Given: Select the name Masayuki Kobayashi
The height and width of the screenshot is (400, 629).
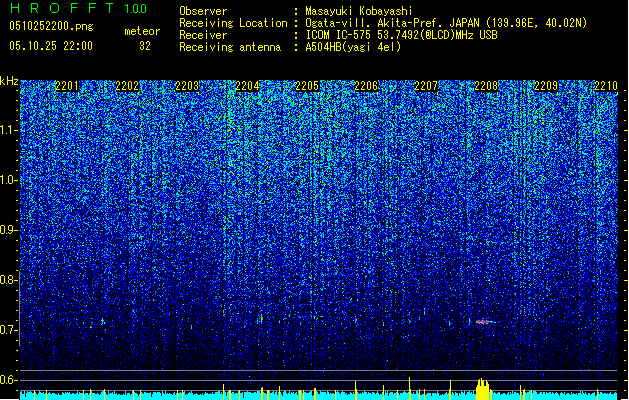Looking at the screenshot, I should tap(359, 11).
